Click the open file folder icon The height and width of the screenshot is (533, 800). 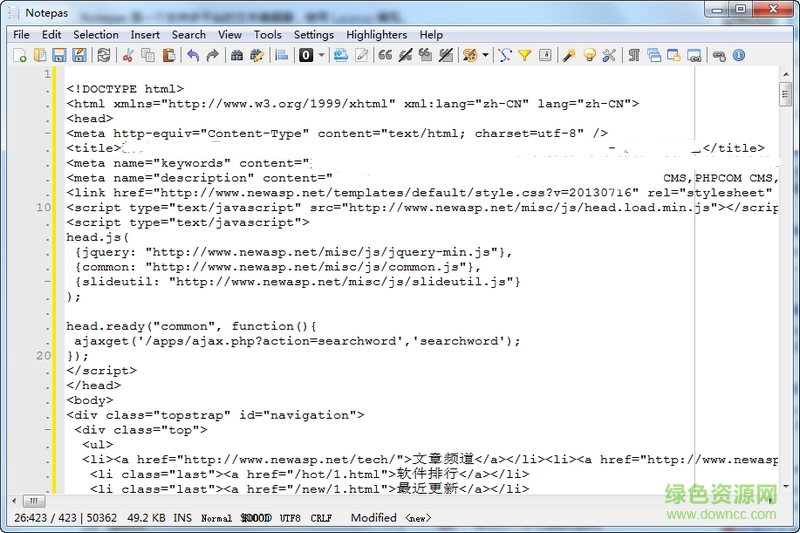tap(40, 55)
